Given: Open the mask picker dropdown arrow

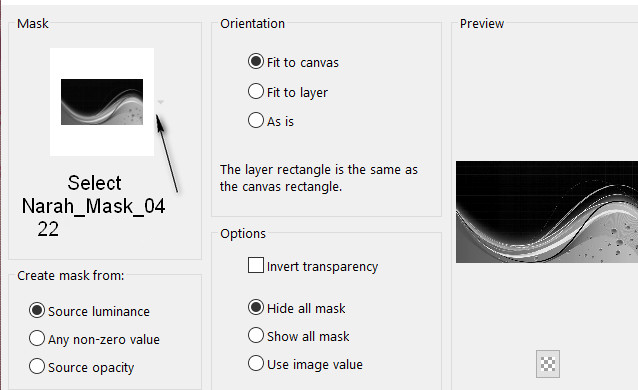Looking at the screenshot, I should click(161, 102).
